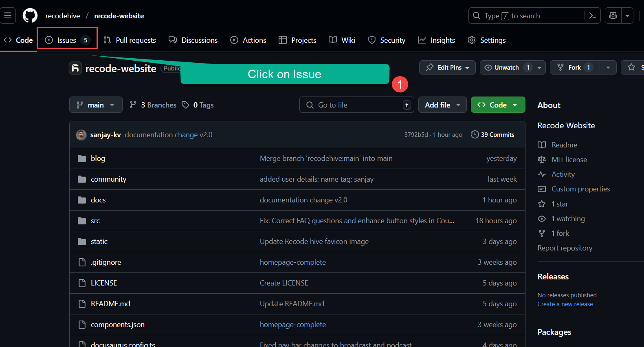Open the main branch selector
The width and height of the screenshot is (644, 347).
pyautogui.click(x=96, y=105)
